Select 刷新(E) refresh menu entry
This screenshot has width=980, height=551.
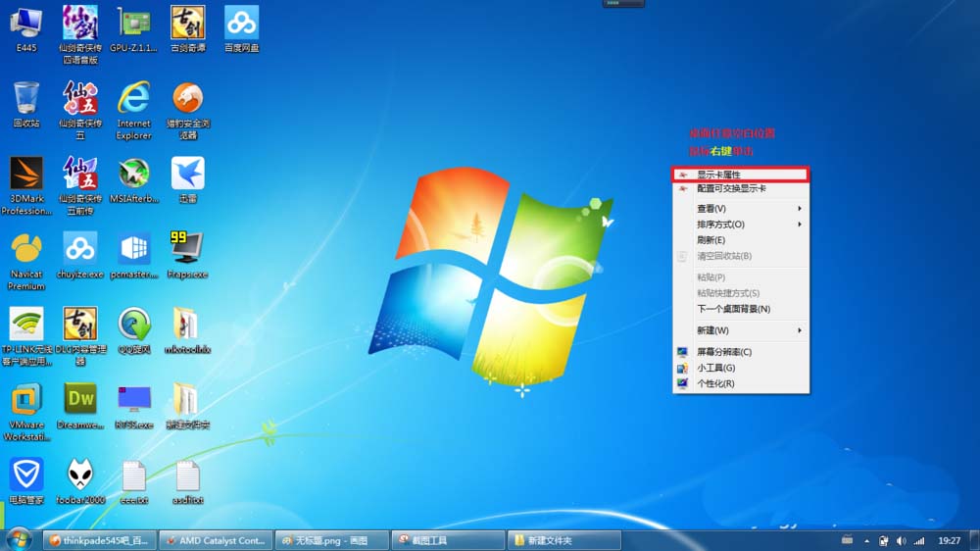(x=741, y=240)
